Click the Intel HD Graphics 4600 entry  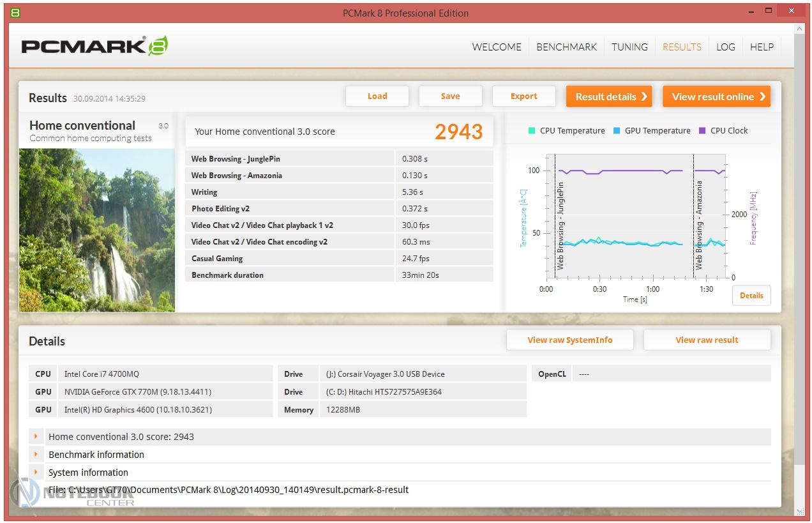click(x=165, y=410)
